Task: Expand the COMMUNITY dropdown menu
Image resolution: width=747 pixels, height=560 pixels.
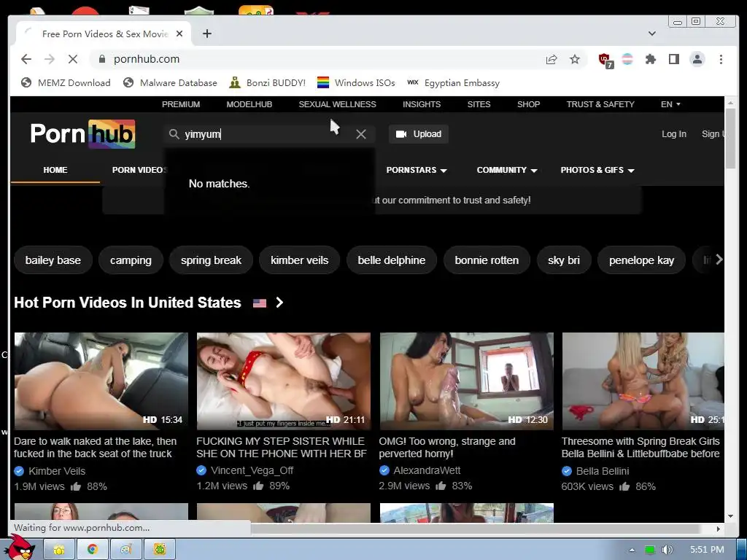Action: point(507,170)
